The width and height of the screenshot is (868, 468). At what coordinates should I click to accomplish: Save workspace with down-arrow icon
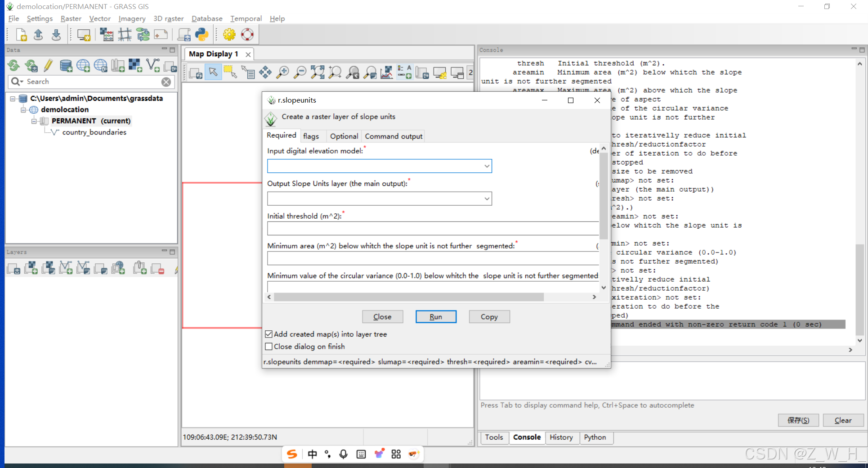(56, 35)
